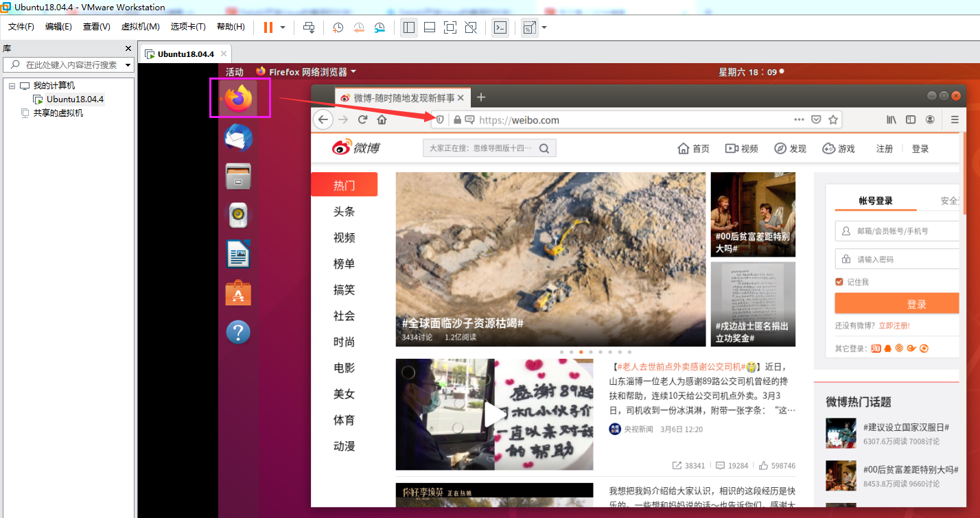Click the stretch guest display icon
Viewport: 980px width, 518px height.
pyautogui.click(x=530, y=27)
